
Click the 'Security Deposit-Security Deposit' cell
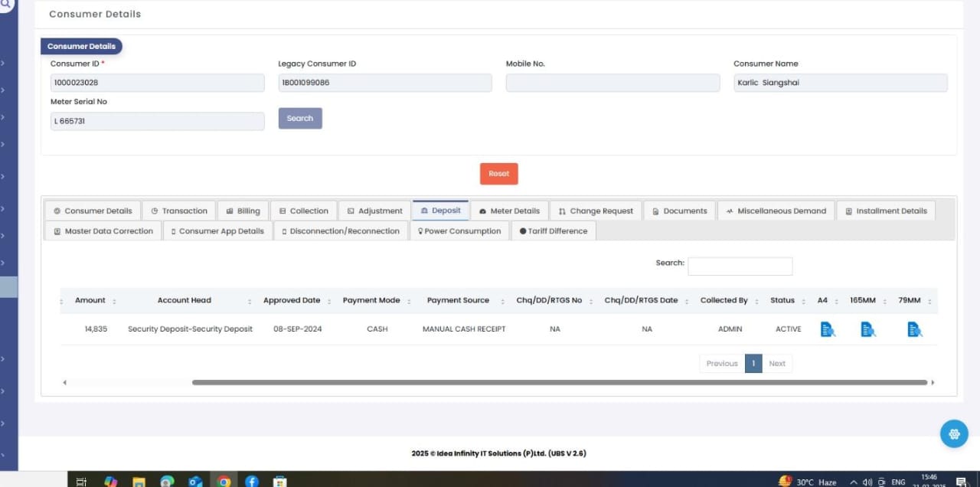(190, 329)
